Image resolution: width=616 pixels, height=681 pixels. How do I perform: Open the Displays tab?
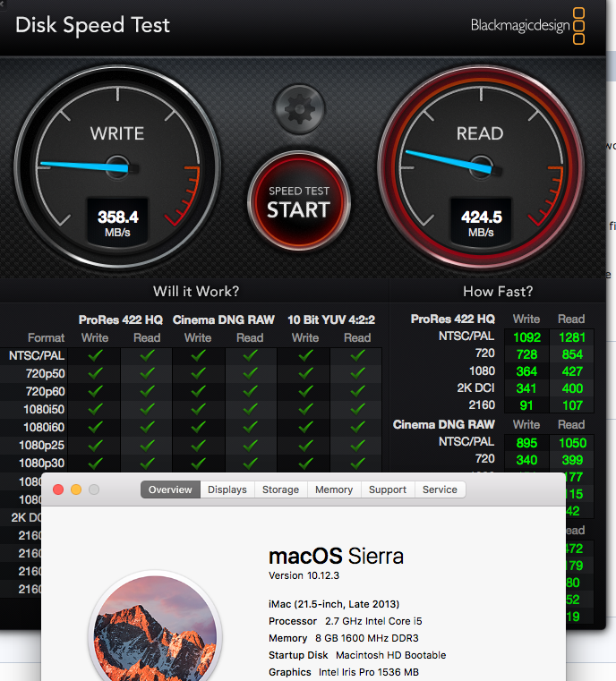coord(227,489)
